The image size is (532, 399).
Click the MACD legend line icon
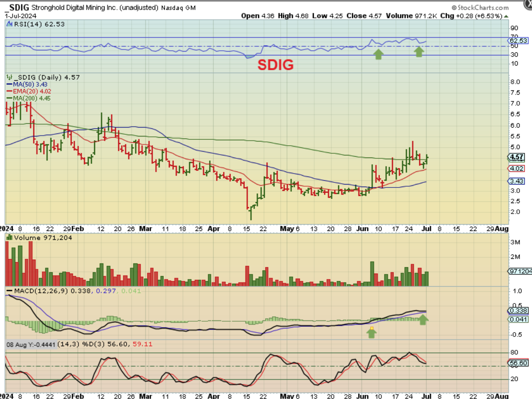(9, 291)
